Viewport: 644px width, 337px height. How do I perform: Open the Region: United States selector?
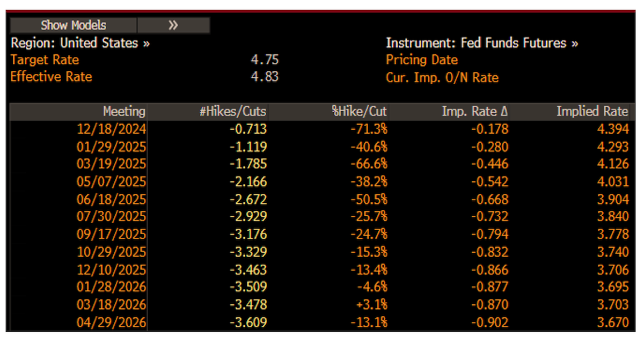(80, 43)
